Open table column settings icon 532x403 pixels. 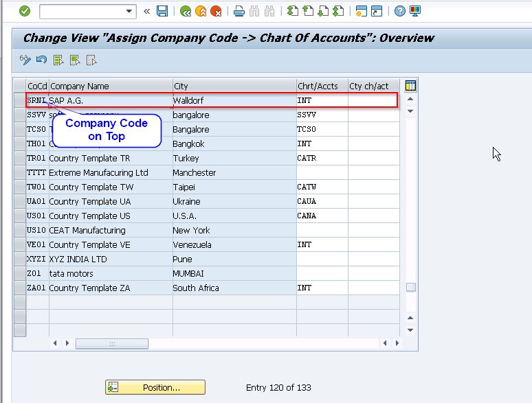(x=410, y=86)
